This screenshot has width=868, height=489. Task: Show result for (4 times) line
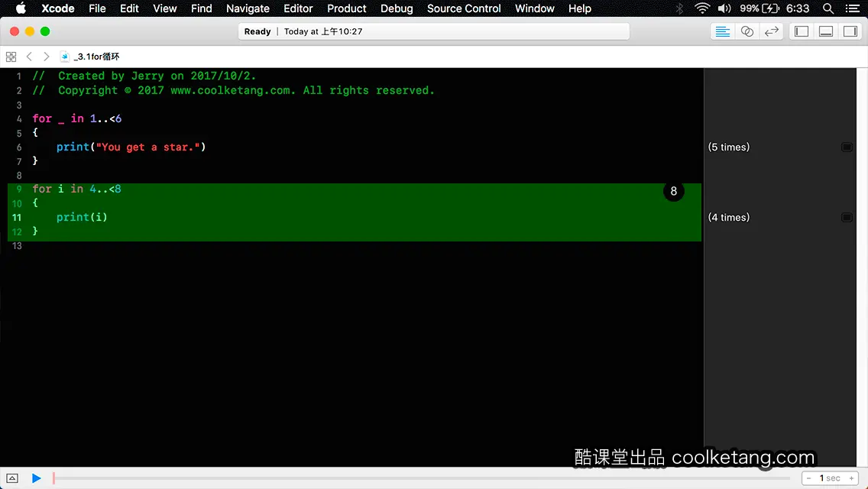(x=847, y=217)
